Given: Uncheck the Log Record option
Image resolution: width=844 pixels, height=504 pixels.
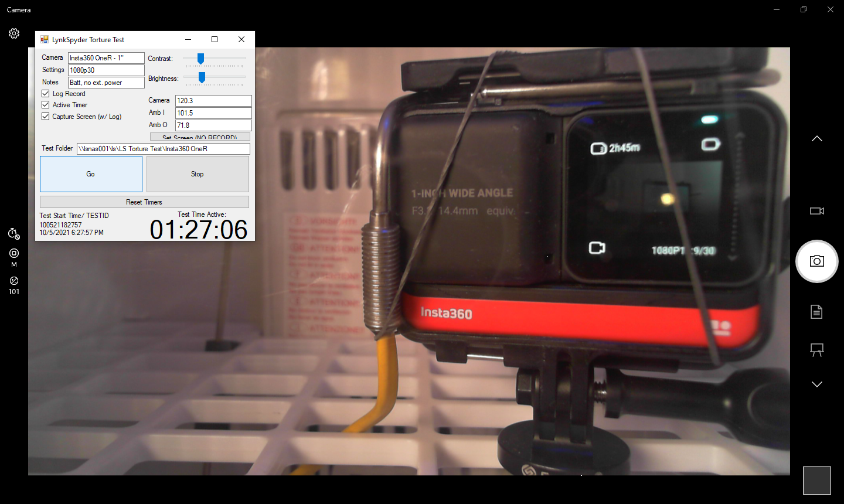Looking at the screenshot, I should point(45,93).
